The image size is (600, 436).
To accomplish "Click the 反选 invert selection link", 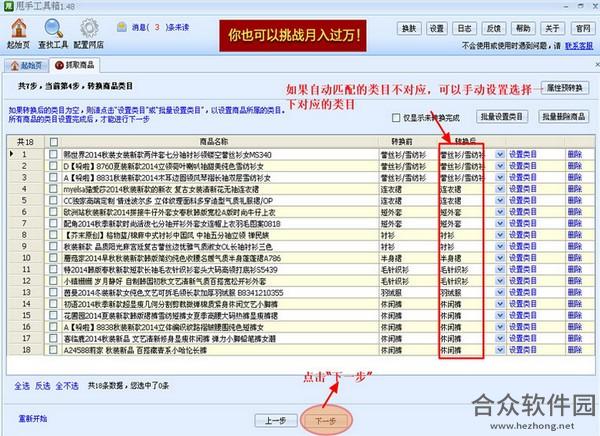I will (x=42, y=386).
